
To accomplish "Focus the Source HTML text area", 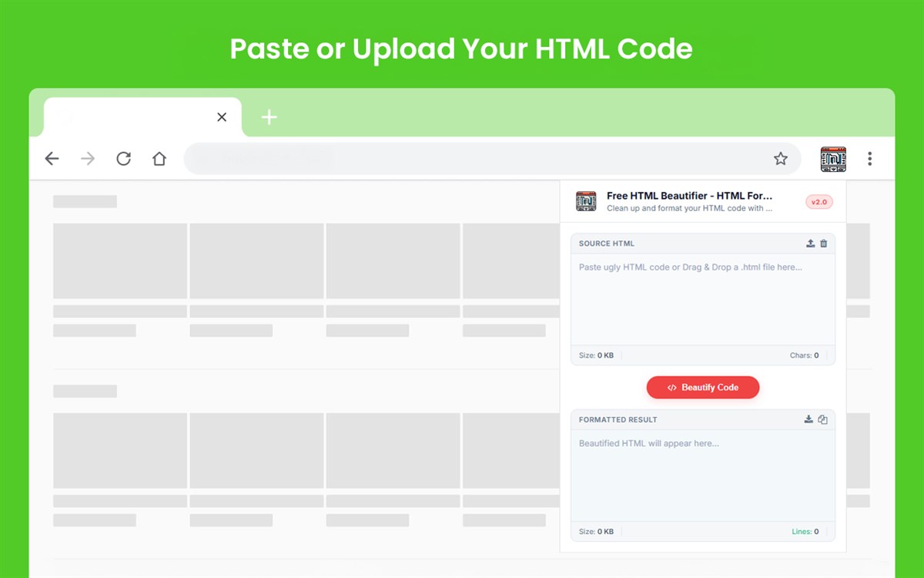I will [703, 301].
